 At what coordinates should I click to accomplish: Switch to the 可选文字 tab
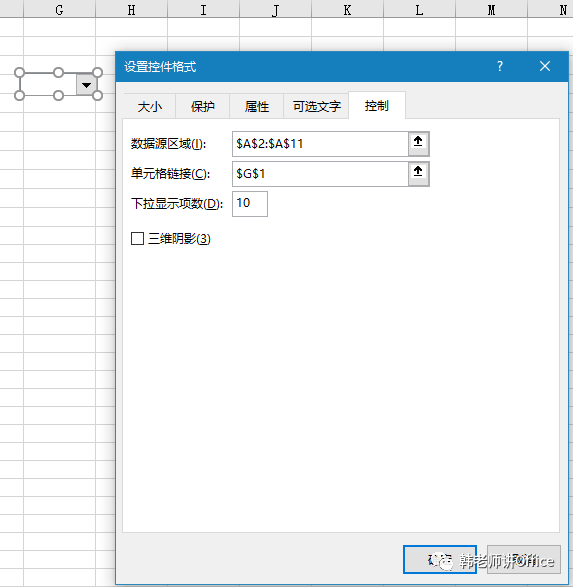coord(317,107)
